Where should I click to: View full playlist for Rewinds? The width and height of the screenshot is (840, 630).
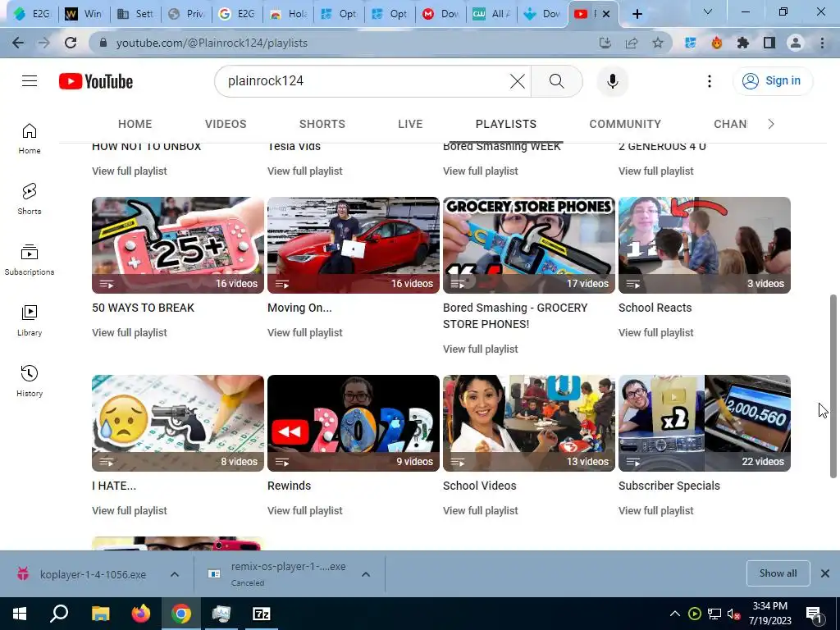tap(305, 510)
